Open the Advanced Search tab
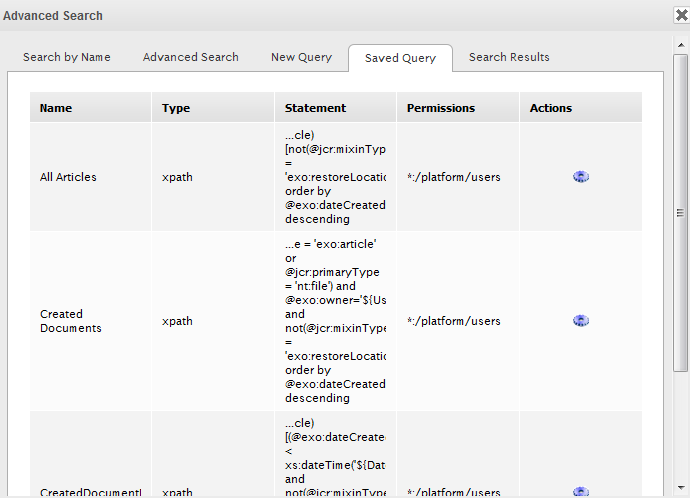 click(190, 57)
